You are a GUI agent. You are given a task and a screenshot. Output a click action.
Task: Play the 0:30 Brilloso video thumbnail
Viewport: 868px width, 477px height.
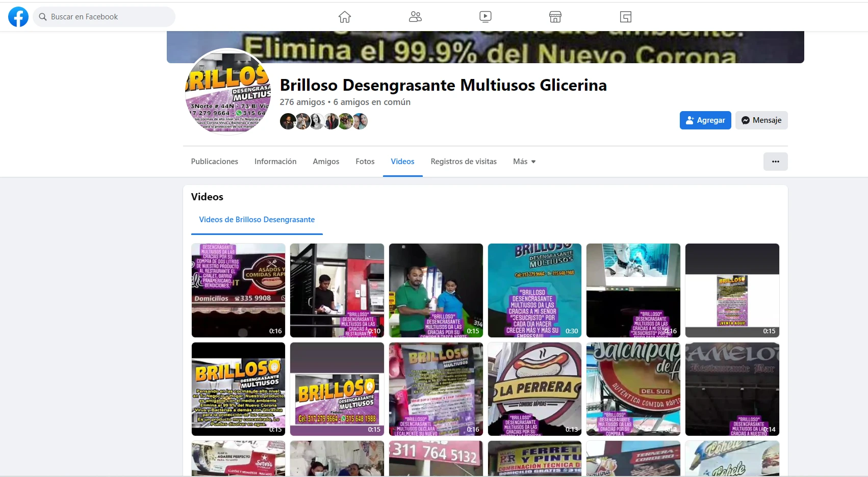coord(534,290)
